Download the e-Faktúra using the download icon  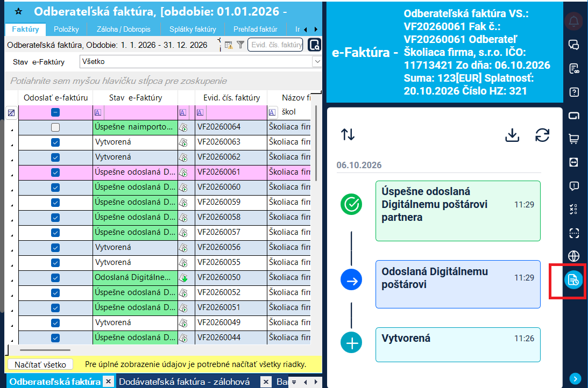point(512,135)
